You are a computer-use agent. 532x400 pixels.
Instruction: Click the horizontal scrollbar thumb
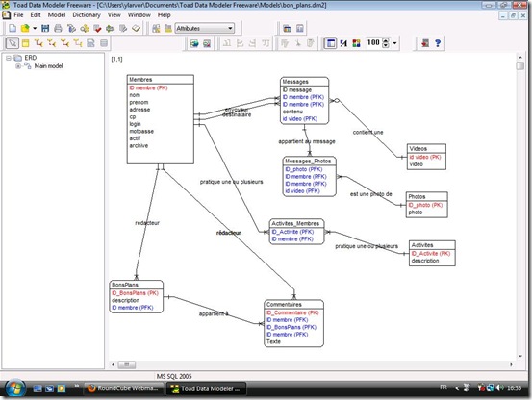(127, 364)
